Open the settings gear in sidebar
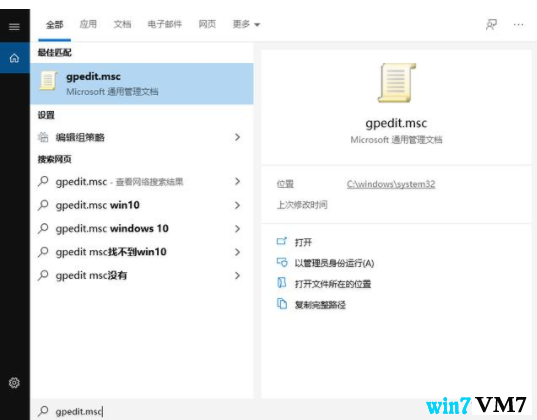Viewport: 537px width, 420px height. [x=14, y=382]
